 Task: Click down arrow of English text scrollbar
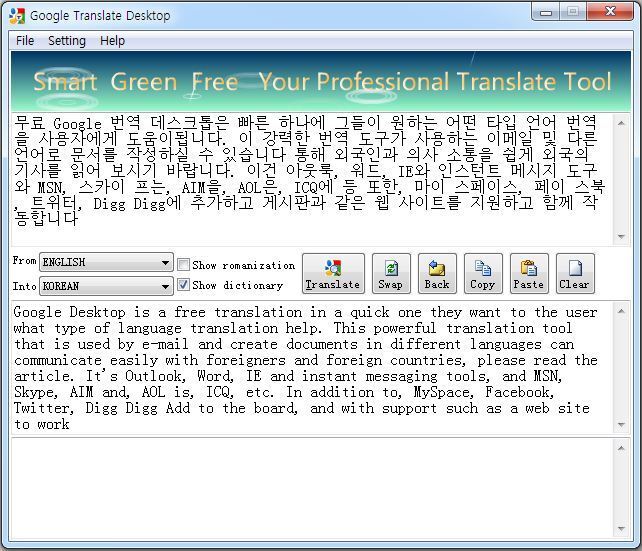pos(621,425)
